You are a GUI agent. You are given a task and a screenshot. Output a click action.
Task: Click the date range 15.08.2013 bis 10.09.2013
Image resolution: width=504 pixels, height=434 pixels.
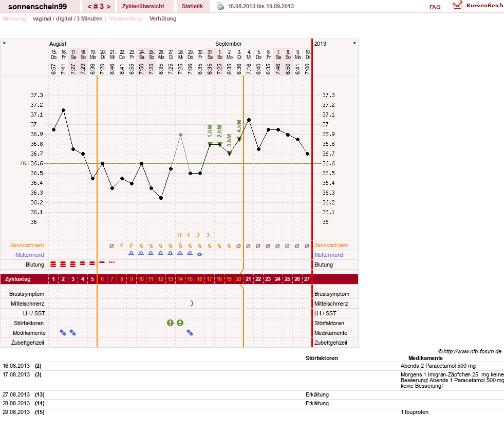point(261,6)
